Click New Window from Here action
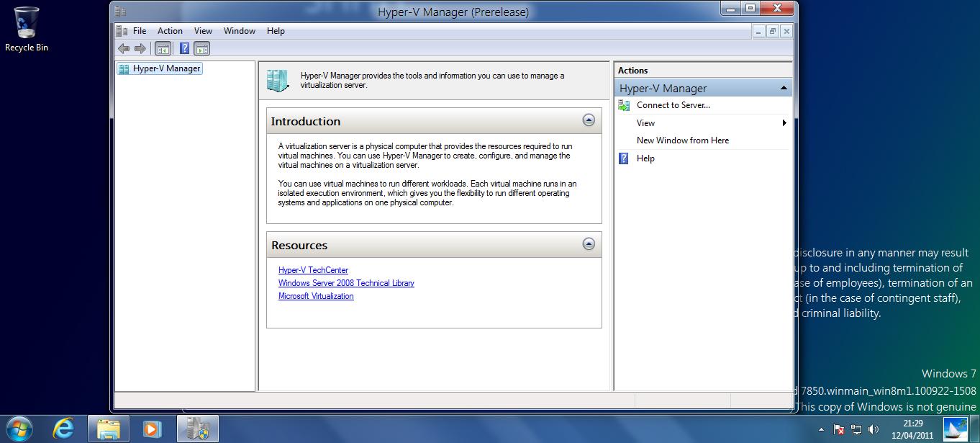Screen dimensions: 980x443 tap(683, 140)
